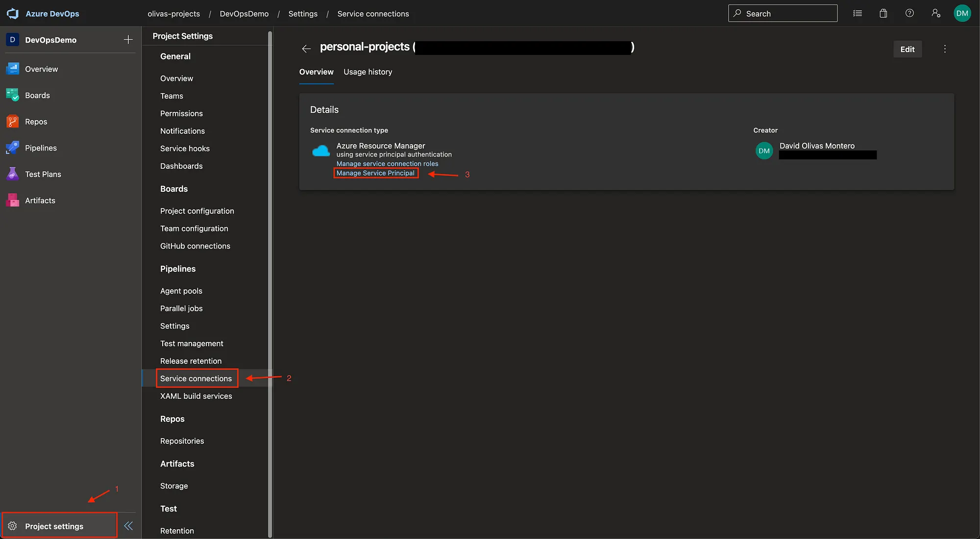
Task: Open Service hooks settings
Action: [185, 149]
